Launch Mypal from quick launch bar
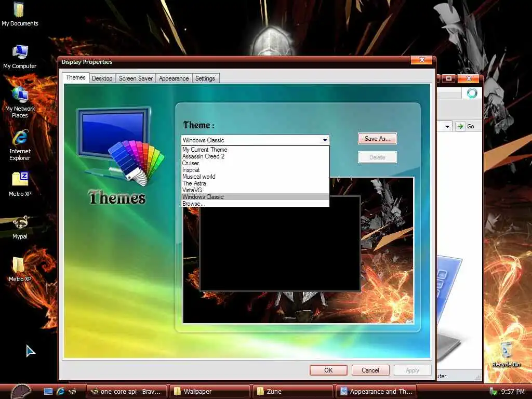 pyautogui.click(x=73, y=392)
